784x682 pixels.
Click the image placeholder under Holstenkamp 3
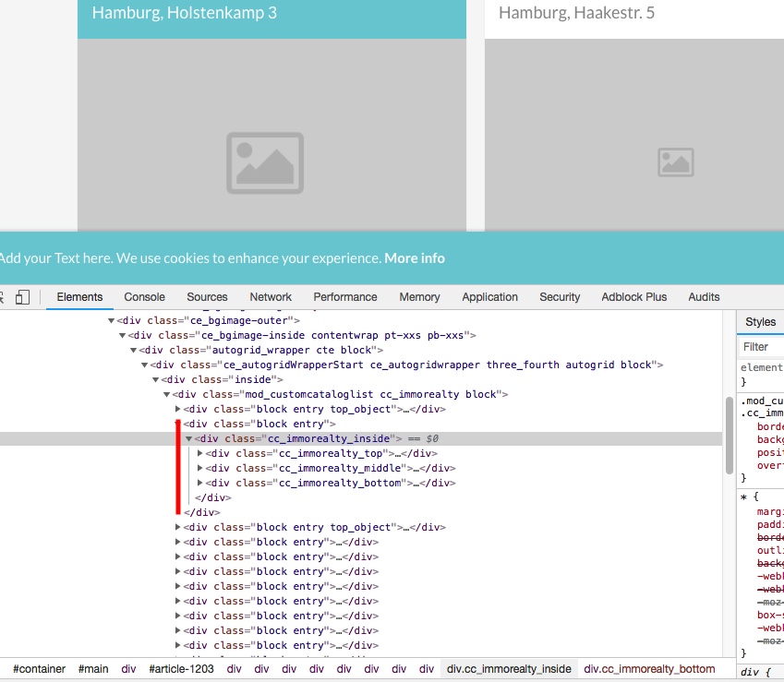pos(265,162)
